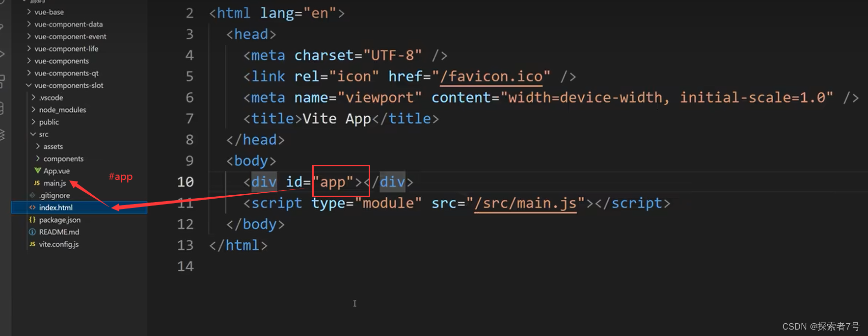
Task: Click the HTML icon beside index.html
Action: point(32,207)
